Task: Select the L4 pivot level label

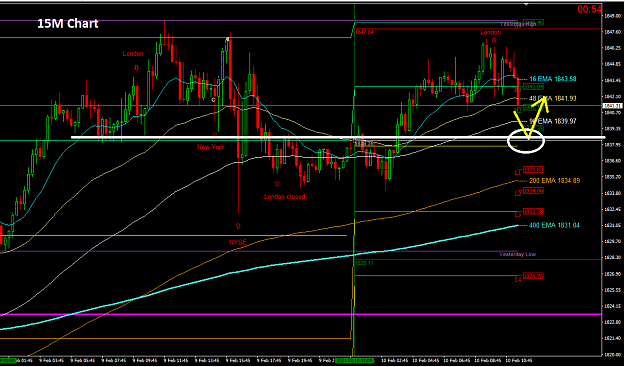Action: pos(518,280)
